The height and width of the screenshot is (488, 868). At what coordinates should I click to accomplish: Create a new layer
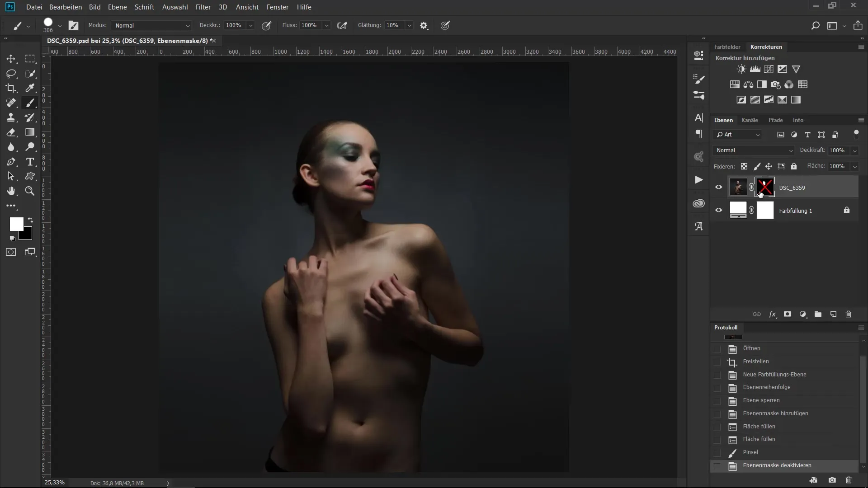pyautogui.click(x=833, y=314)
